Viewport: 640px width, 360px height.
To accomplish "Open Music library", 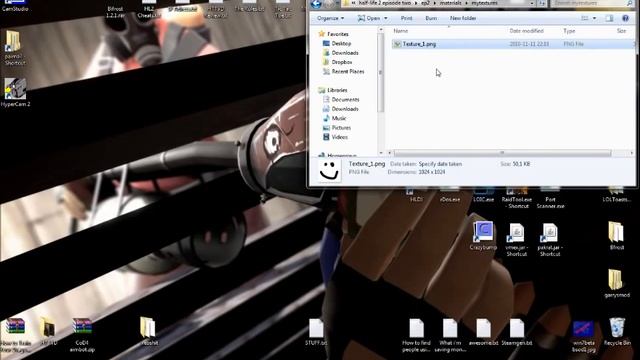I will 334,118.
